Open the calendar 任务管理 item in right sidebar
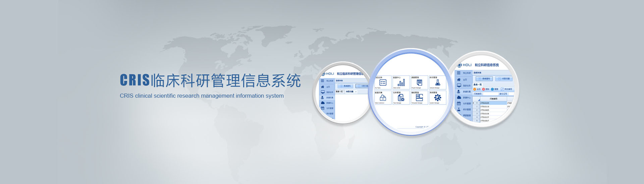The image size is (644, 184). [459, 103]
